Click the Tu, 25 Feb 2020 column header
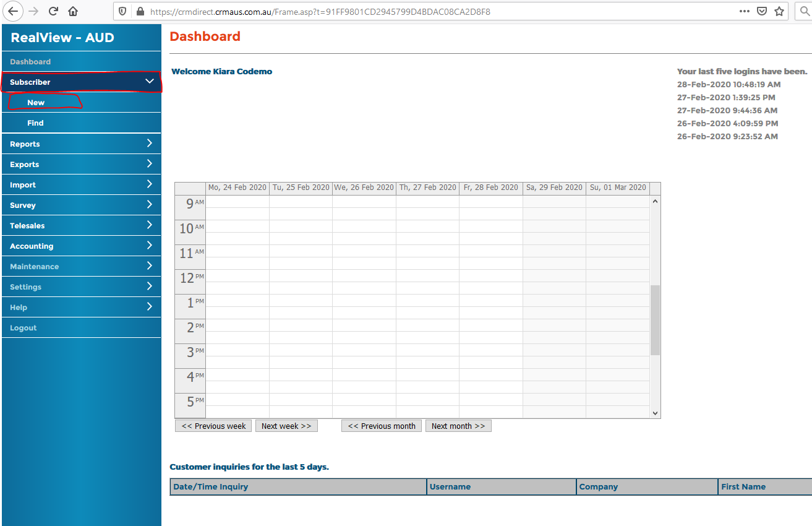The width and height of the screenshot is (812, 526). [301, 188]
